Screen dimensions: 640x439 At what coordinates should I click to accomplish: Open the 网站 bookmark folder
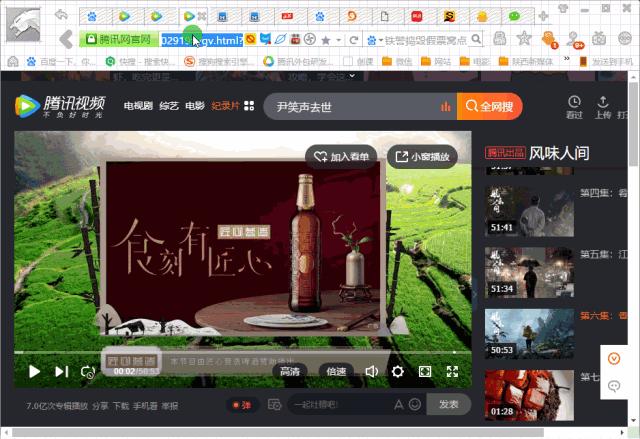coord(436,61)
